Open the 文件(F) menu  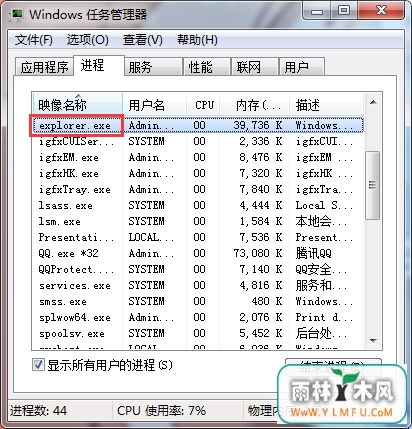[x=34, y=40]
